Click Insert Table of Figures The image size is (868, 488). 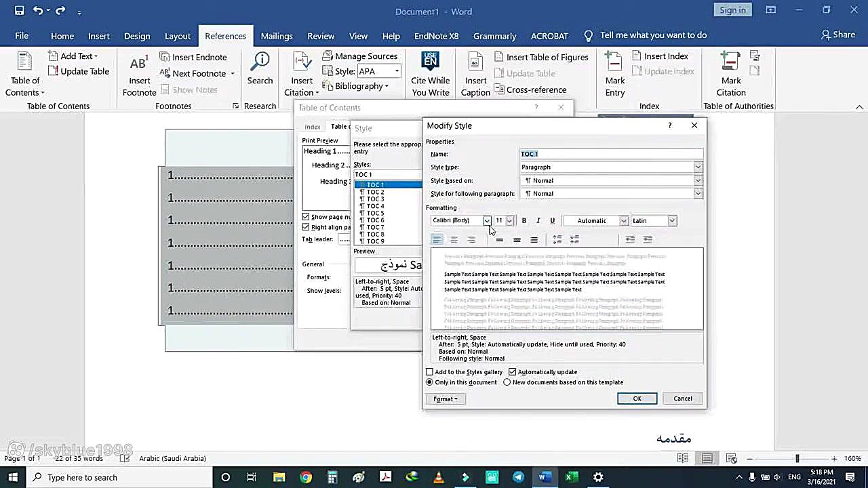click(540, 58)
